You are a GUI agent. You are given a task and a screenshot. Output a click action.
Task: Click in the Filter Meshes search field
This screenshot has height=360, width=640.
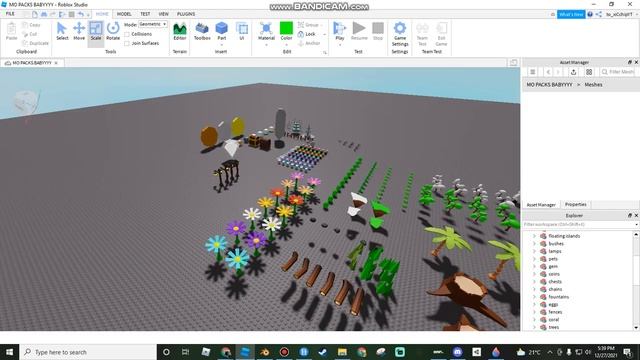618,72
